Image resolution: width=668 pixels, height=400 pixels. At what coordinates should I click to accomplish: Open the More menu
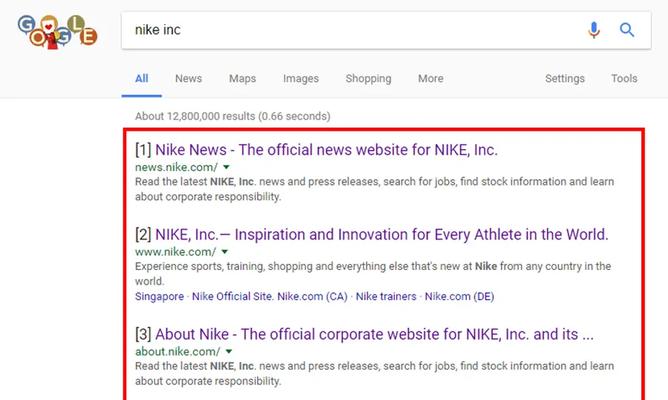pos(430,79)
